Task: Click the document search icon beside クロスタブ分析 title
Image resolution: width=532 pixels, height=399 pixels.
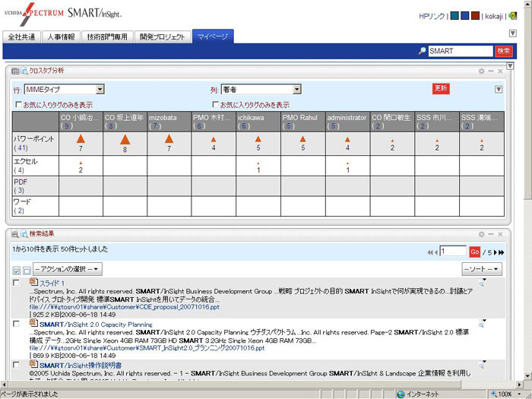Action: (x=24, y=71)
